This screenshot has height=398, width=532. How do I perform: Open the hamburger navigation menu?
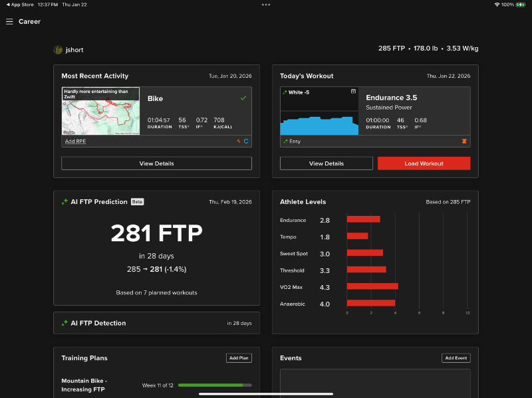[9, 22]
